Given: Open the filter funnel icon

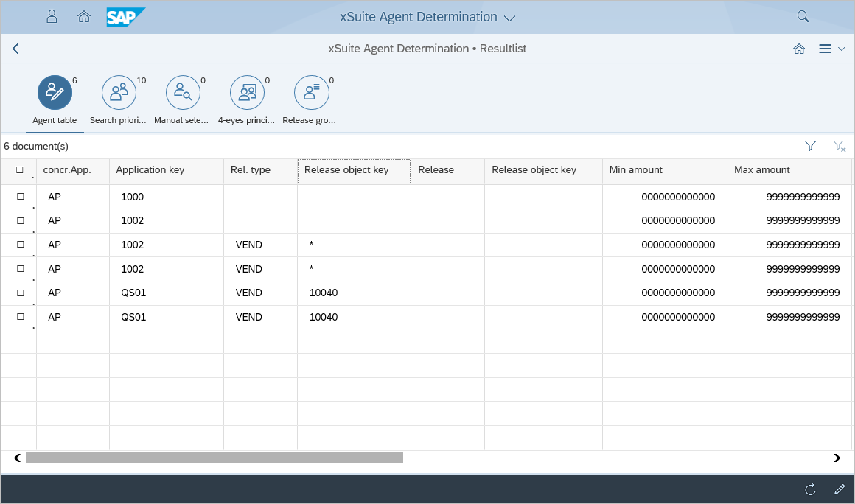Looking at the screenshot, I should click(x=811, y=146).
